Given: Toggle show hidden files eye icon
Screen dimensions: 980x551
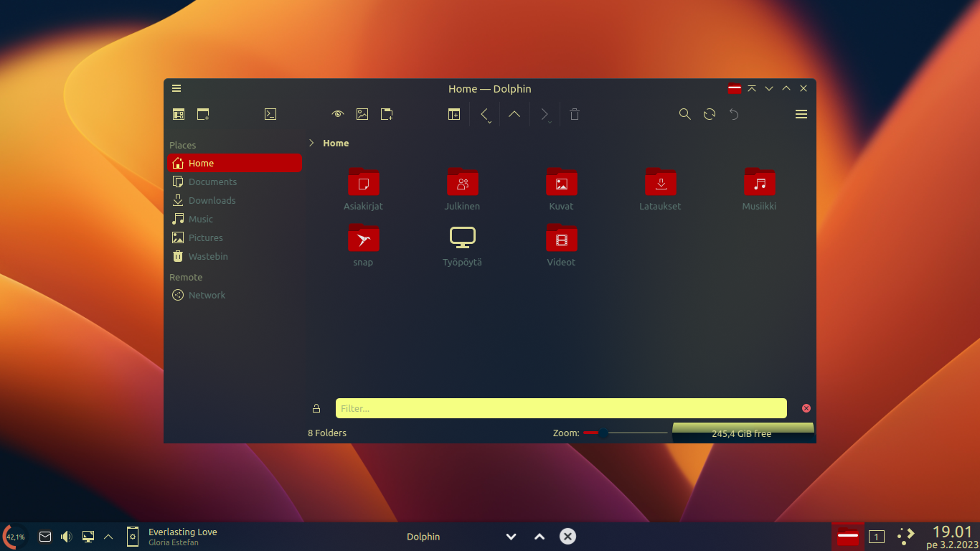Looking at the screenshot, I should (x=338, y=114).
